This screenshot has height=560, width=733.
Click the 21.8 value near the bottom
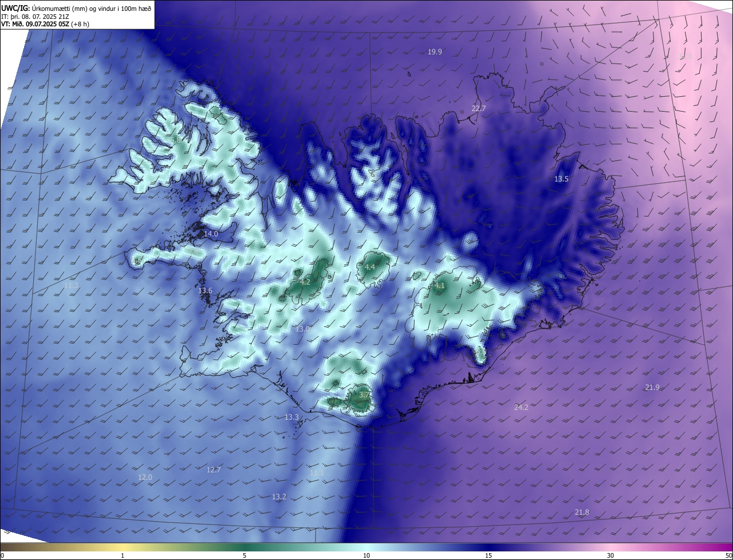tap(581, 512)
